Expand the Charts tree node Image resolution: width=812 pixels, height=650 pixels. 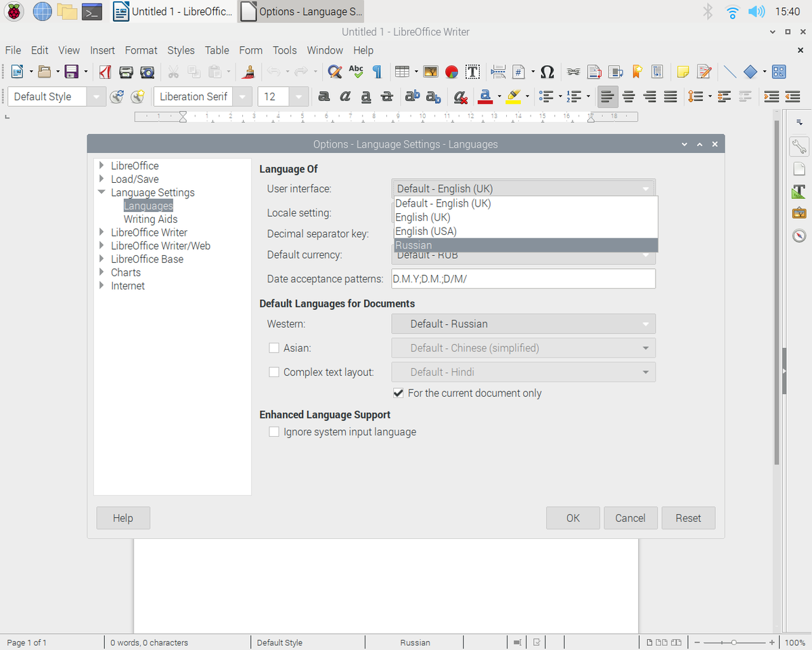(101, 272)
